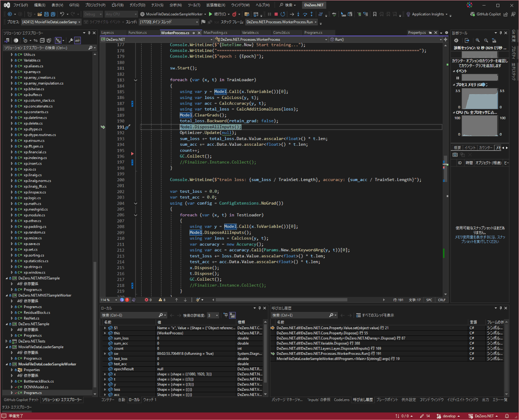Viewport: 519px width, 420px height.
Task: Click take snapshot camera icon in memory tab
Action: pos(455,155)
